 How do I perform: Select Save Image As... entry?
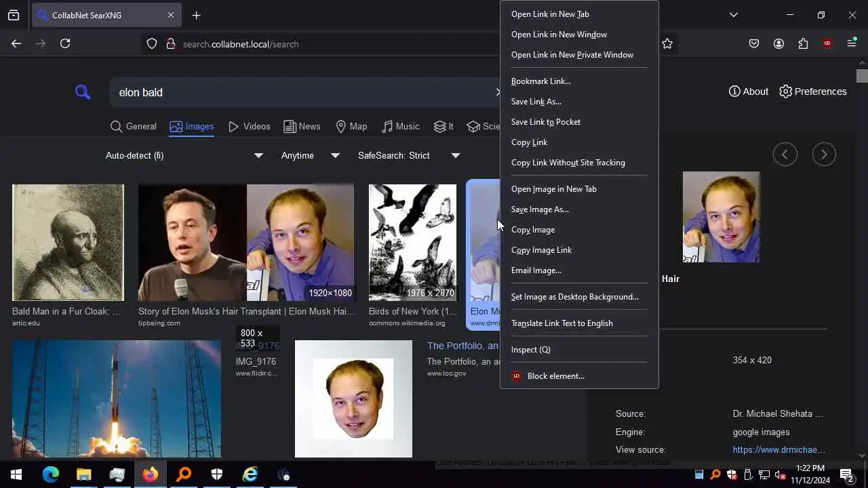(579, 209)
